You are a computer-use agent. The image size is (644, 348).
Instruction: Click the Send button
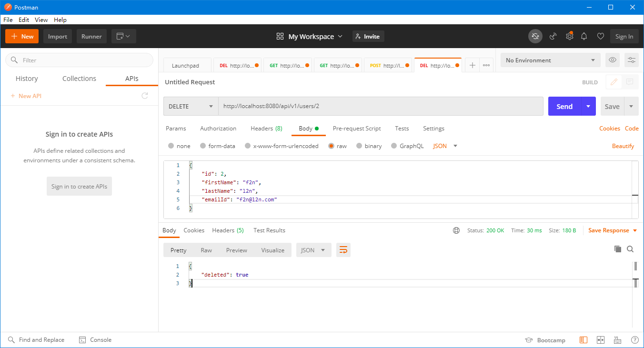(x=564, y=106)
